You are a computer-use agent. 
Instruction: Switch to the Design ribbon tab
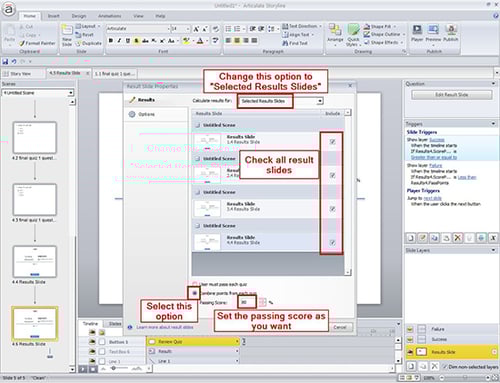[x=79, y=16]
